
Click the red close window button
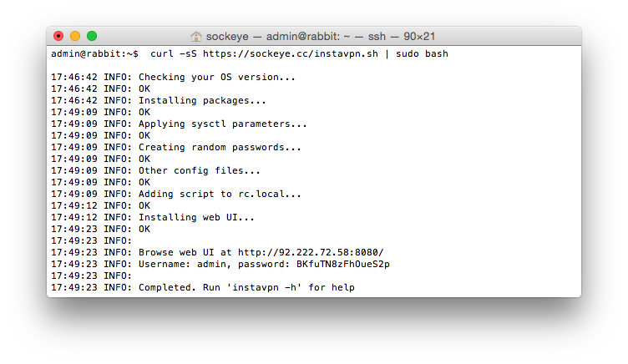[x=58, y=36]
